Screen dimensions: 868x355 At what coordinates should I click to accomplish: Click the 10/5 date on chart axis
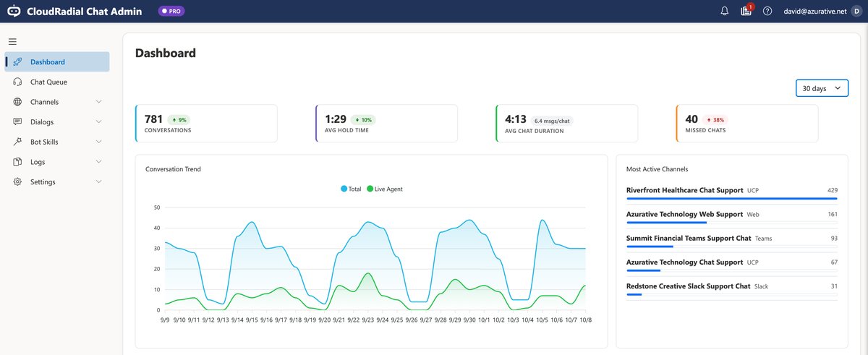[542, 319]
